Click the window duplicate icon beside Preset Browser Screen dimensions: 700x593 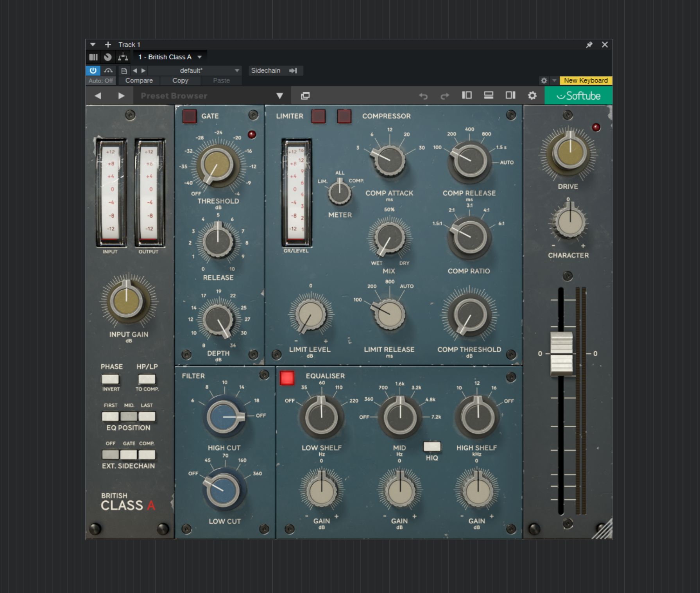click(305, 96)
